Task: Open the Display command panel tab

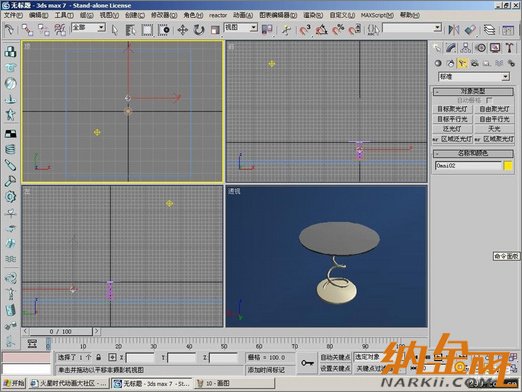Action: click(x=495, y=48)
